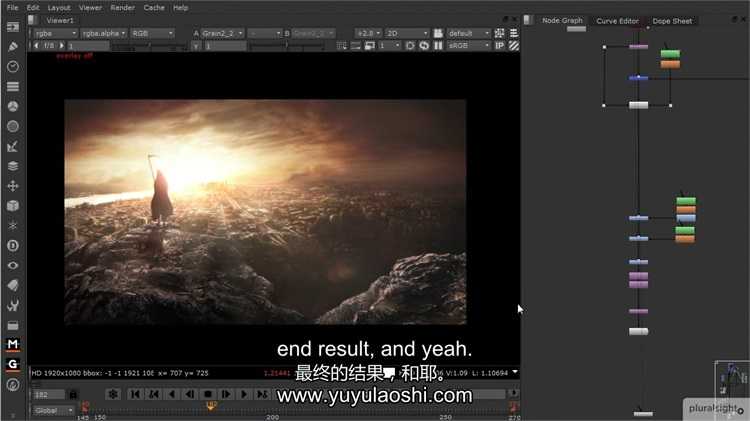Click the viewer refresh icon
Image resolution: width=750 pixels, height=421 pixels.
424,45
